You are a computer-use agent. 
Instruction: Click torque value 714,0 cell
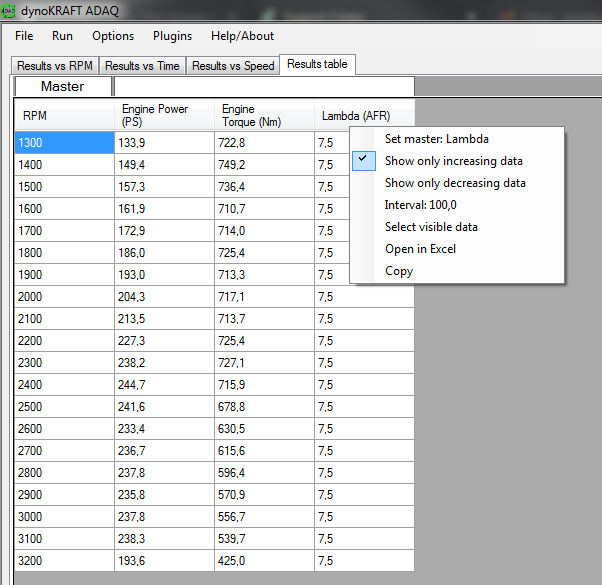point(264,231)
